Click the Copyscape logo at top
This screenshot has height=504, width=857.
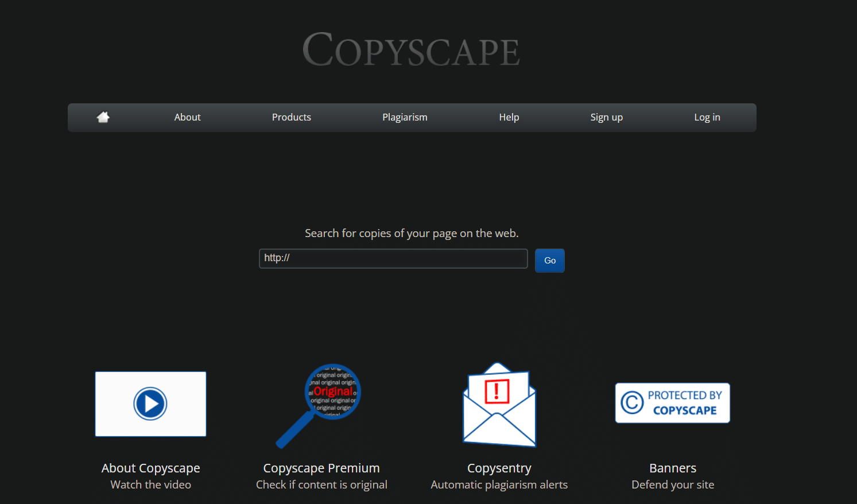411,49
